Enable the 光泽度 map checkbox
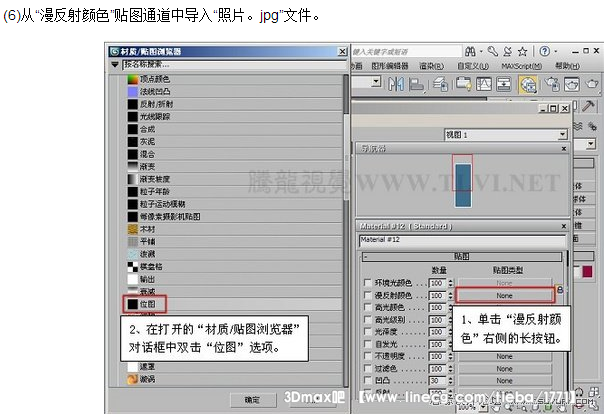The image size is (605, 414). [x=368, y=332]
